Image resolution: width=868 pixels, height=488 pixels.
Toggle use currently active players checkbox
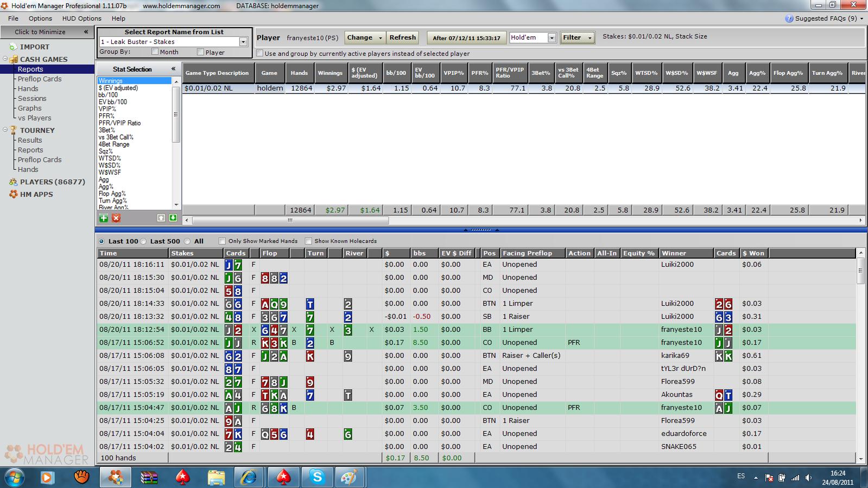pyautogui.click(x=259, y=53)
